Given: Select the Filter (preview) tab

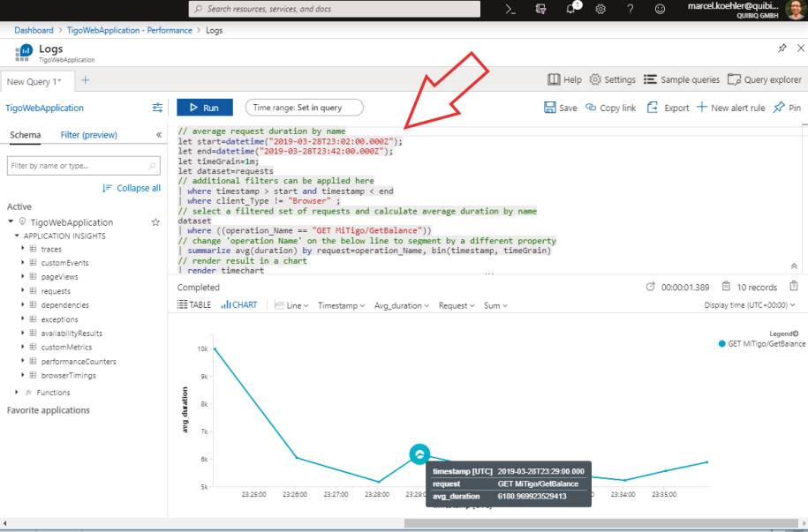Looking at the screenshot, I should coord(88,135).
